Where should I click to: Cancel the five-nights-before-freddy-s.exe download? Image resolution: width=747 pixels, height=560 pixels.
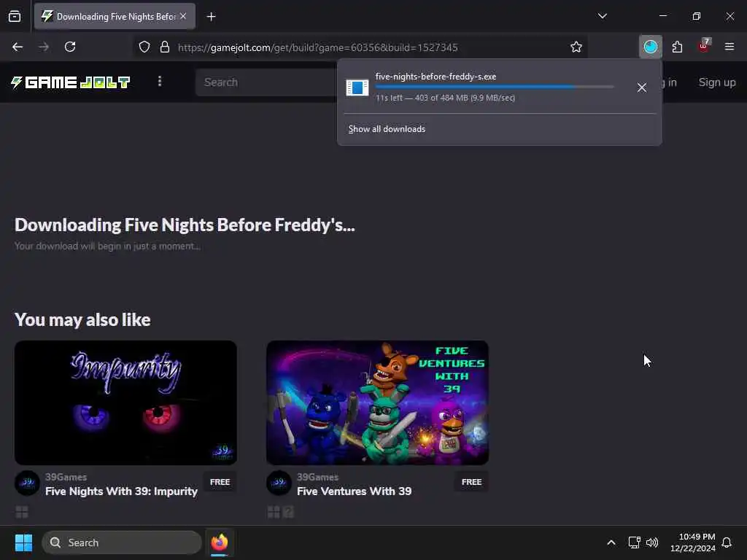642,87
